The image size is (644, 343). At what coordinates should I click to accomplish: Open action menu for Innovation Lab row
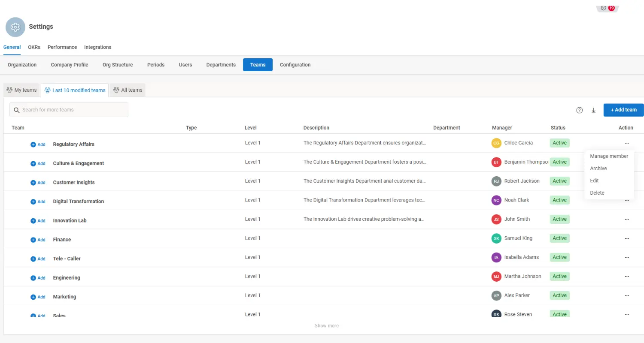627,219
